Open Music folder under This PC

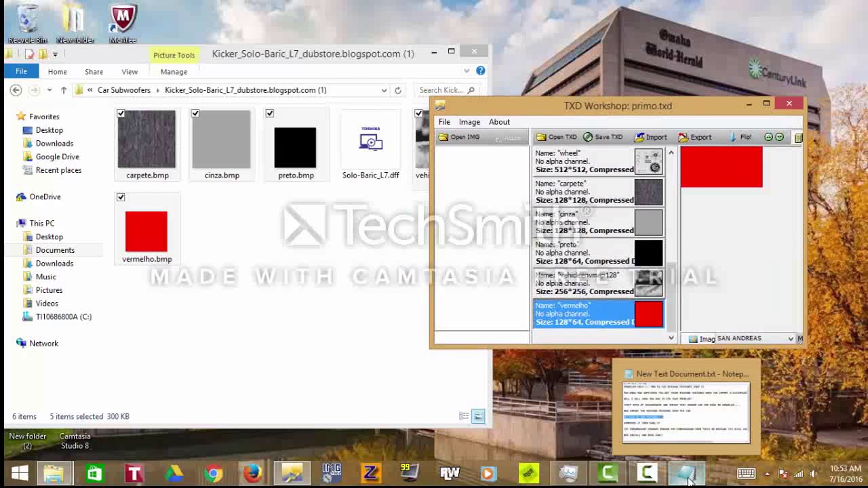point(45,277)
